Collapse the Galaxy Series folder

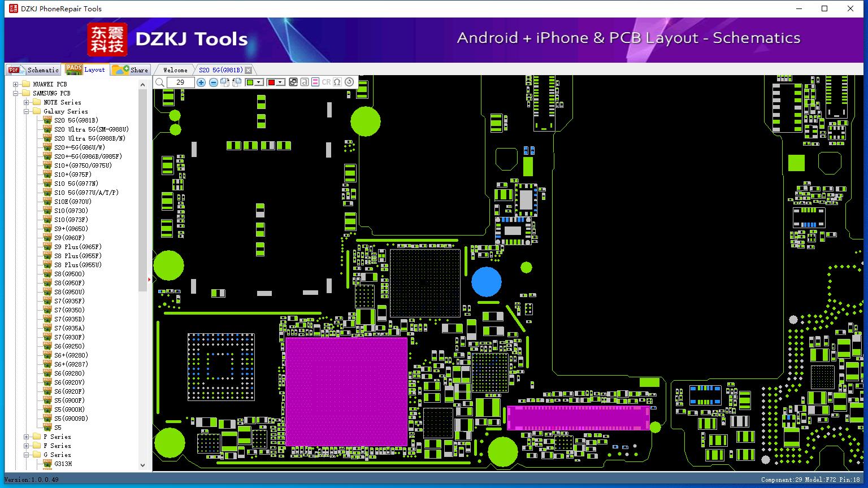[27, 111]
